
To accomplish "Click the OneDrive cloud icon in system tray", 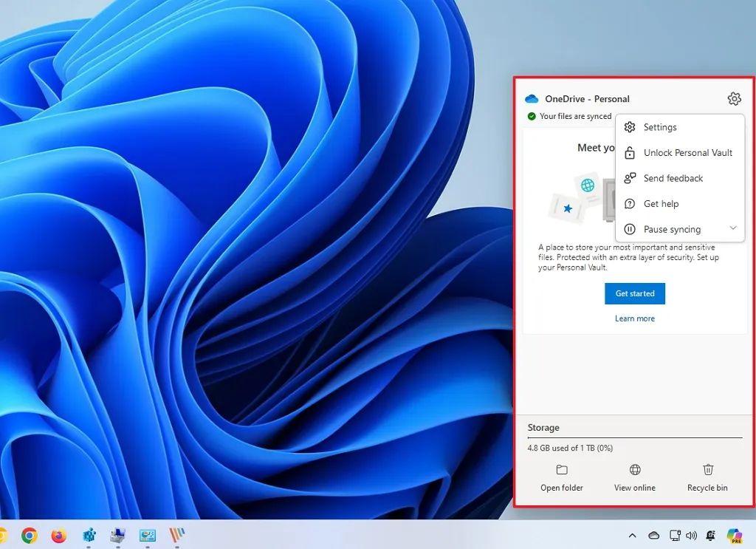I will [x=653, y=536].
